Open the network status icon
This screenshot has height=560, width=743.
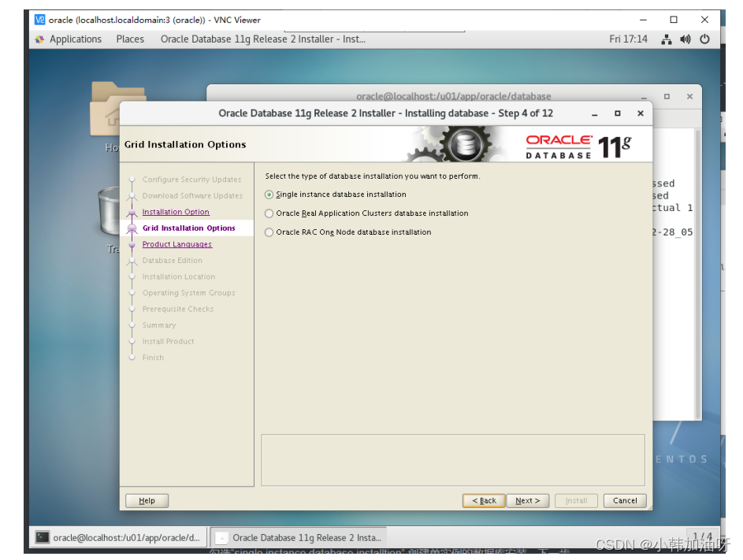[667, 39]
